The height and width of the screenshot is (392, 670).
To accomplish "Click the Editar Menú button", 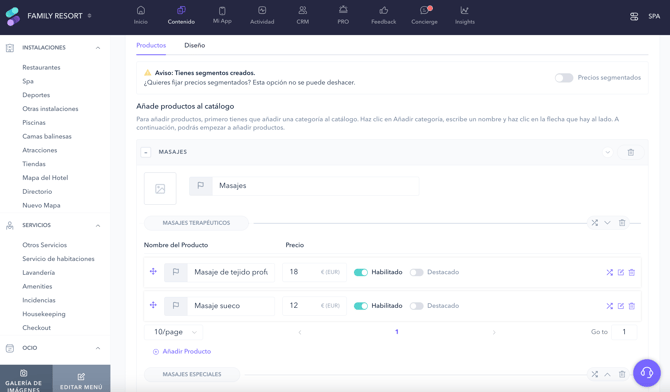I will pos(81,380).
